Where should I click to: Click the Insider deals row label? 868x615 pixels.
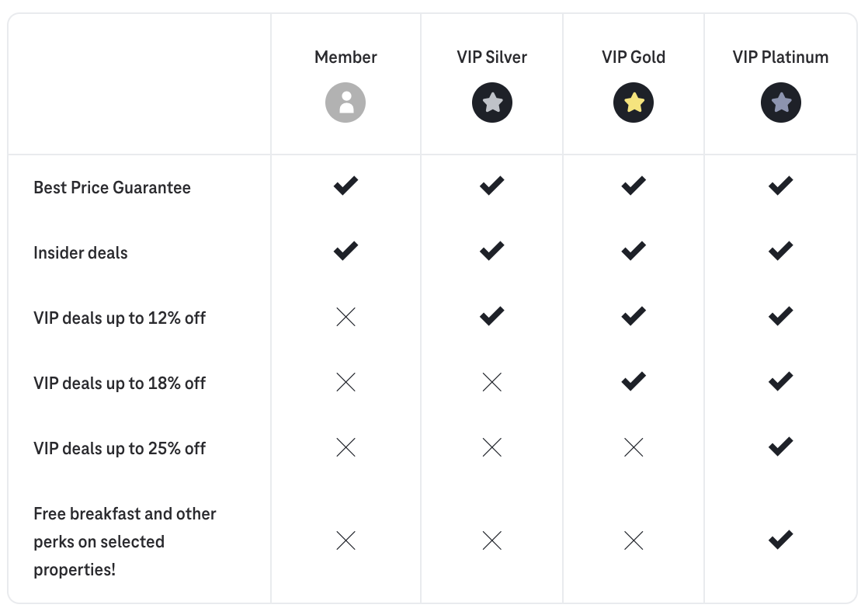click(81, 253)
